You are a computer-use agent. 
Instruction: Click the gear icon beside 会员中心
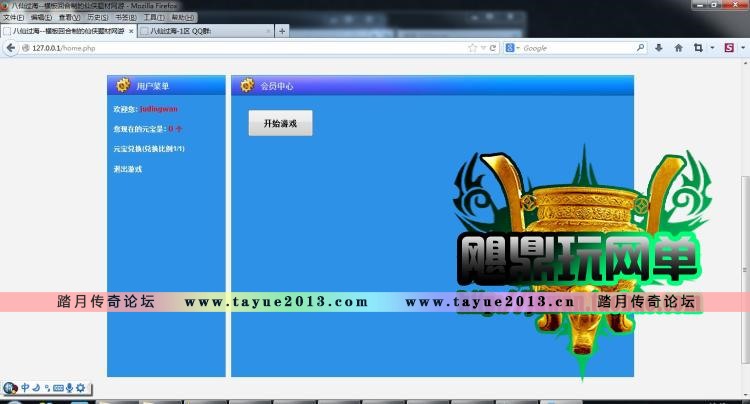point(247,85)
